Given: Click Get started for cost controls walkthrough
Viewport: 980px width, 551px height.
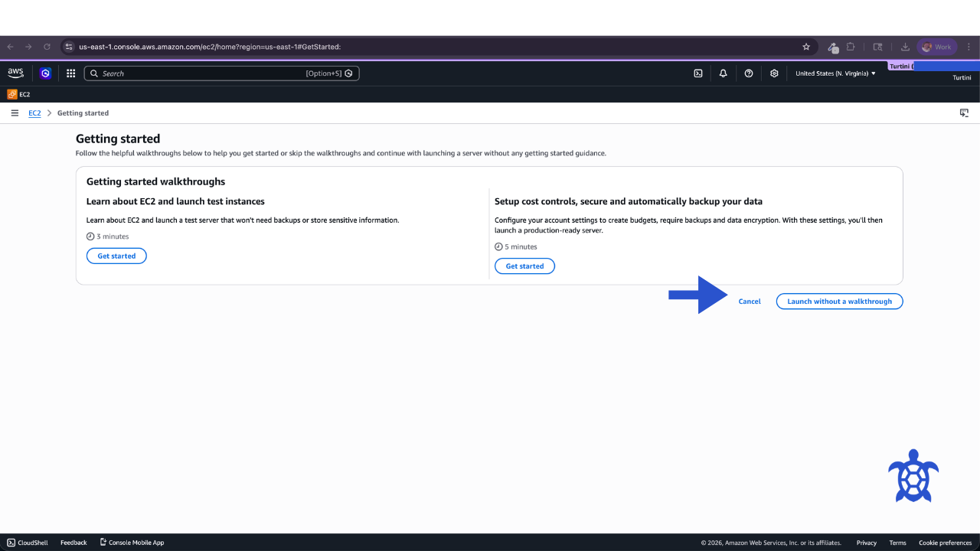Looking at the screenshot, I should click(524, 266).
